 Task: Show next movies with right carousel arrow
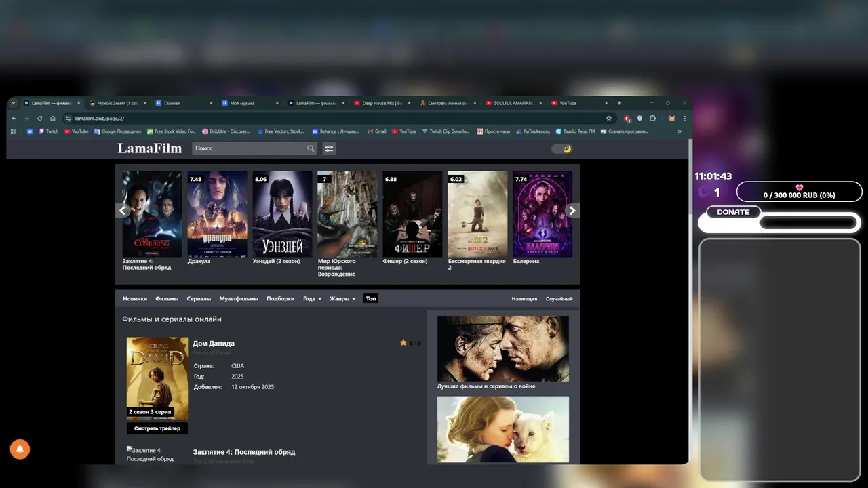pyautogui.click(x=572, y=211)
